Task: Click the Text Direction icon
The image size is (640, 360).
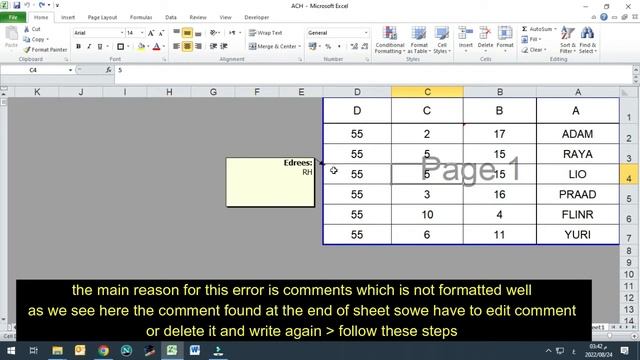Action: coord(232,33)
